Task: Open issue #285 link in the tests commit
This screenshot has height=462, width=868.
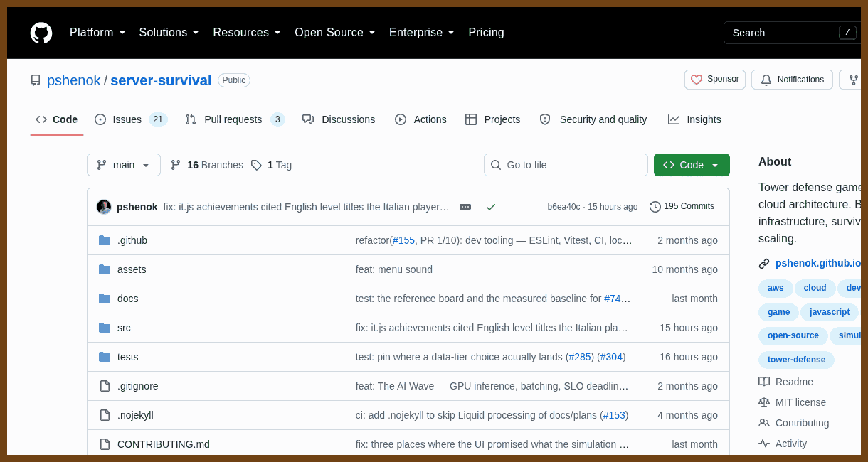Action: 580,357
